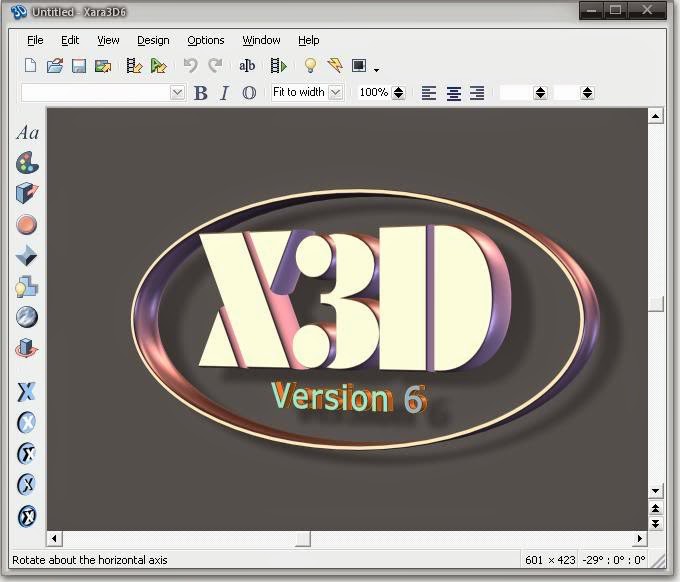
Task: Open the dropdown arrow beside the square icon
Action: pos(376,69)
